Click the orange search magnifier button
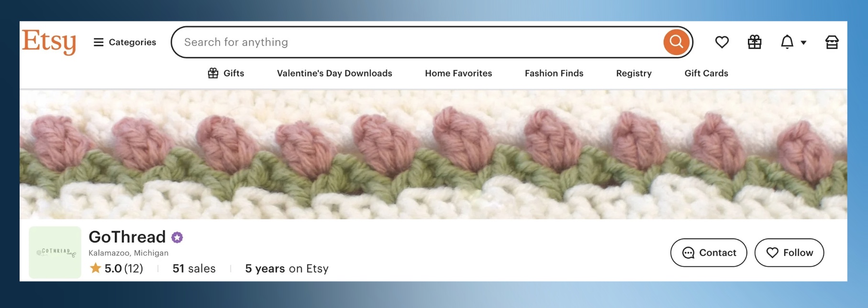Image resolution: width=868 pixels, height=308 pixels. [x=676, y=42]
